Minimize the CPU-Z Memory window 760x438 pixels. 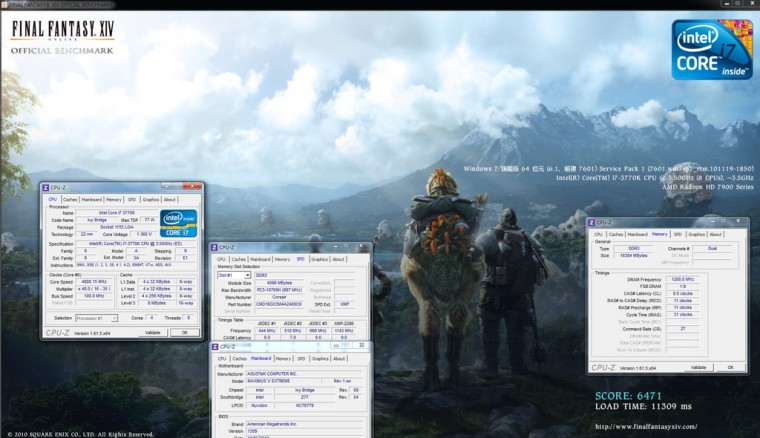point(712,221)
